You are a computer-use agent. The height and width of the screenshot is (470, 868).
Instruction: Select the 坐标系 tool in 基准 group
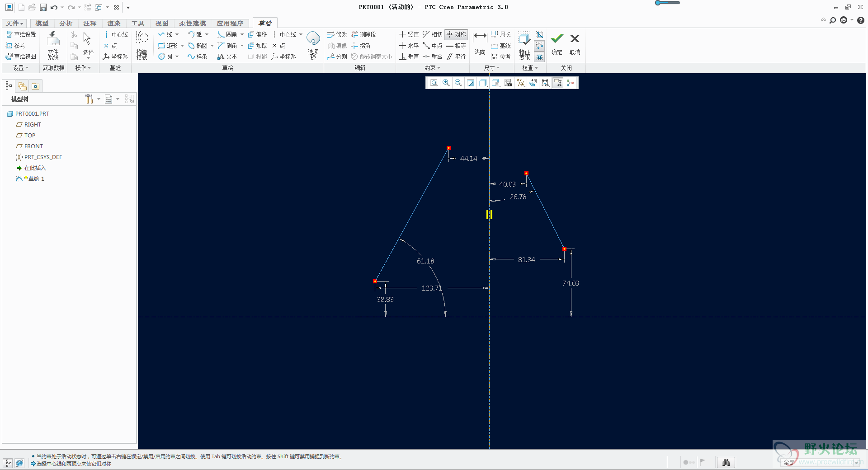click(115, 56)
